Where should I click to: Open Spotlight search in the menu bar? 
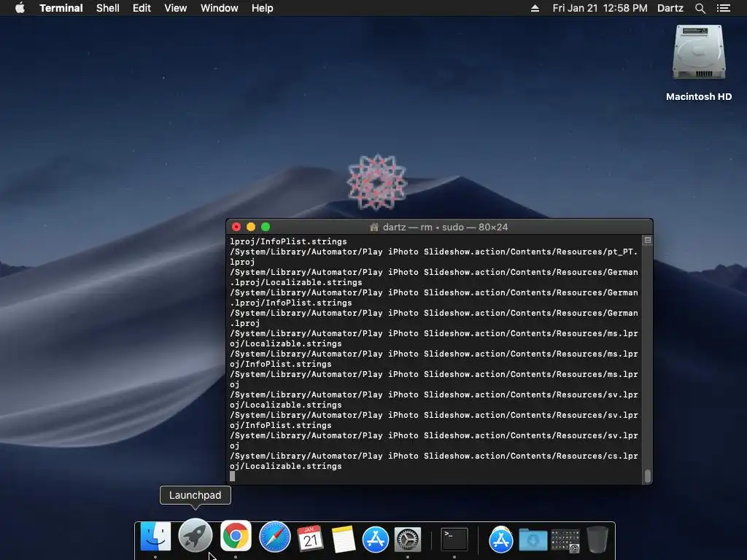point(700,8)
